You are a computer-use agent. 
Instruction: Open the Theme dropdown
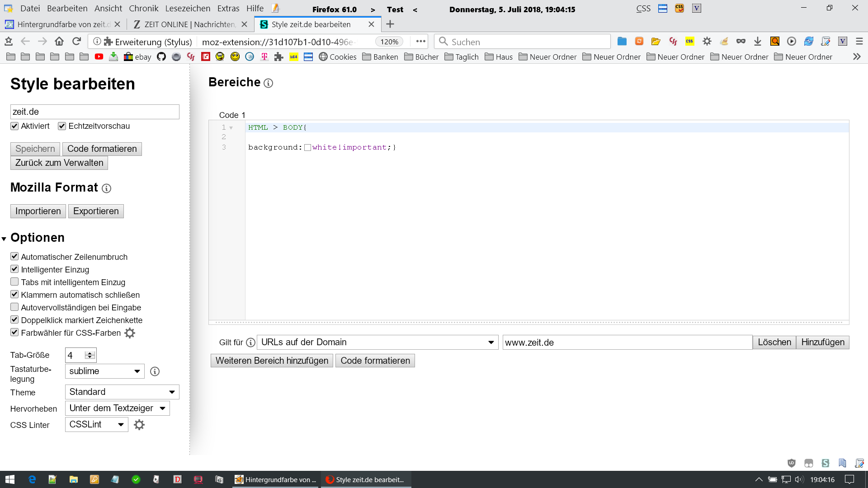122,392
